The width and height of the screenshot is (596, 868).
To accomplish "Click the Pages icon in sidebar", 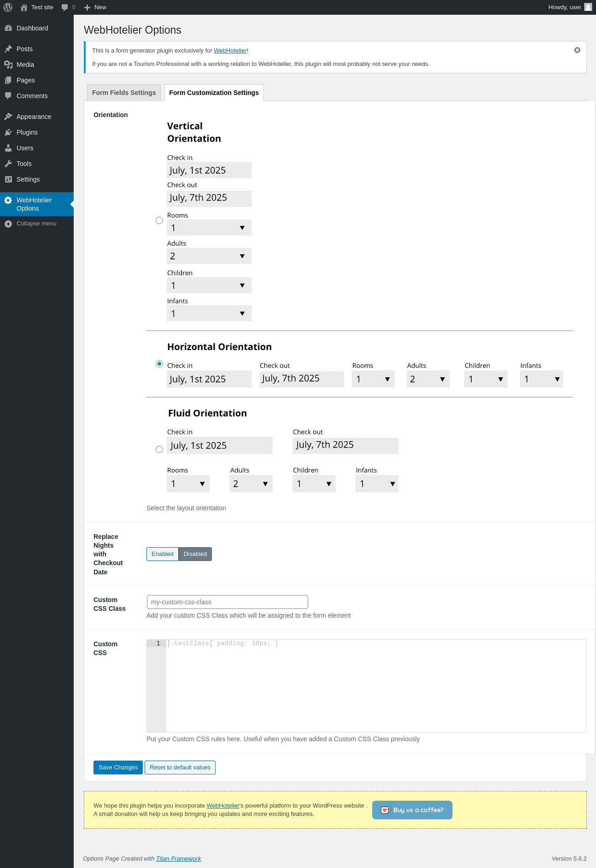I will (x=8, y=80).
